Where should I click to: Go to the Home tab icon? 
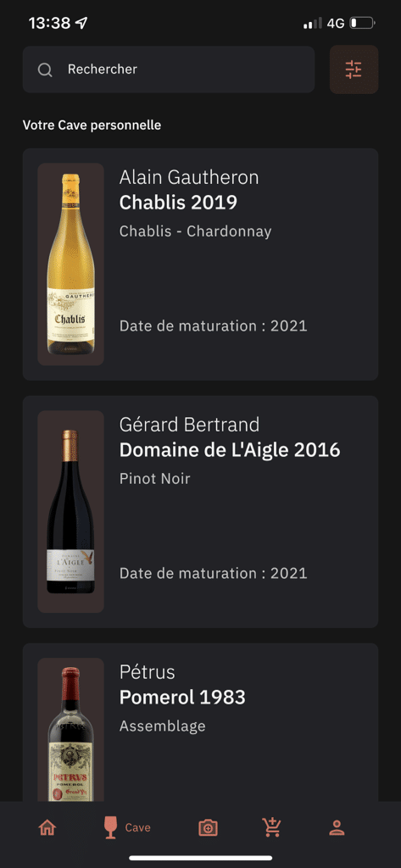(47, 828)
